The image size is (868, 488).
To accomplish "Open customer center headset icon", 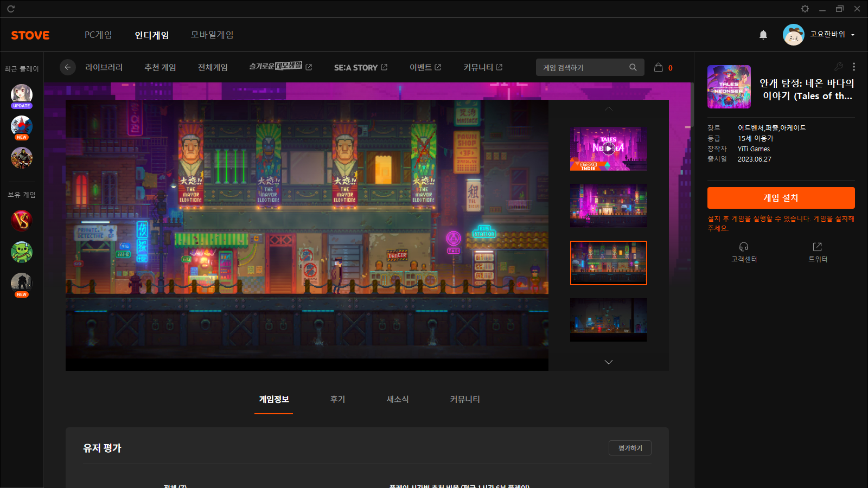I will click(744, 247).
